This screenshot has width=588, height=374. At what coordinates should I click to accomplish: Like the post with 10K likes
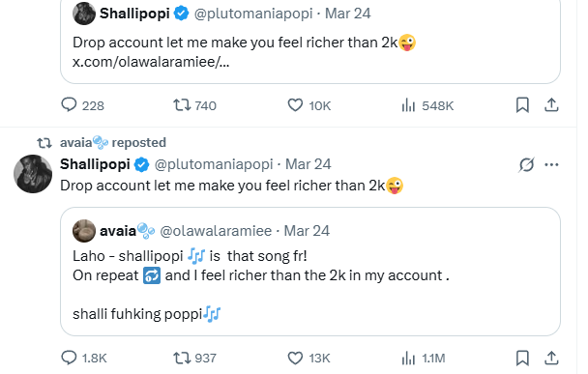tap(309, 105)
